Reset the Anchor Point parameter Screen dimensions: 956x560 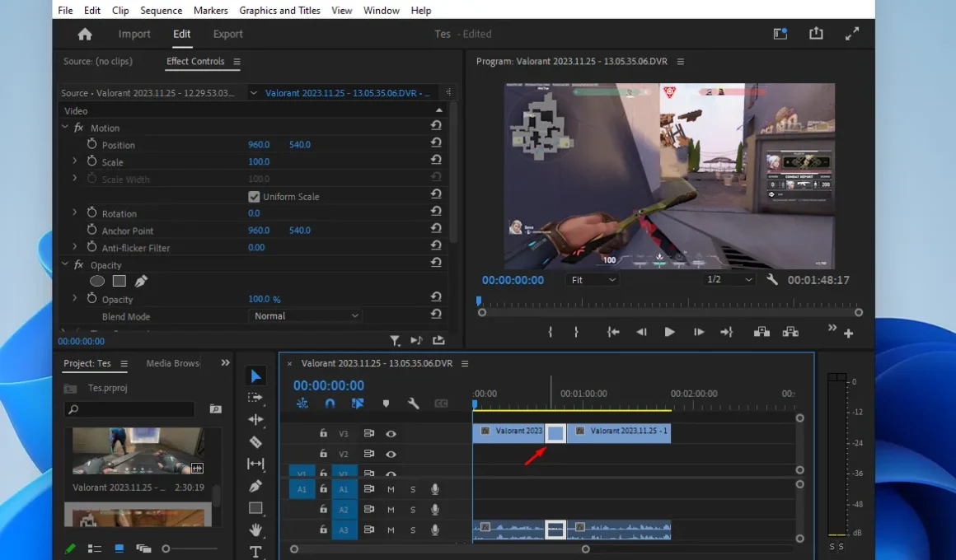tap(436, 228)
